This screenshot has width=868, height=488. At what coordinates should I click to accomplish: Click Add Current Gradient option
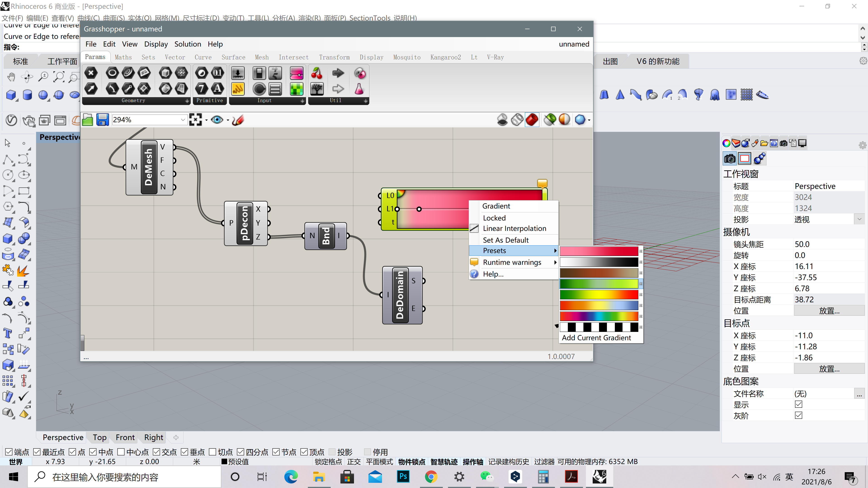tap(597, 338)
